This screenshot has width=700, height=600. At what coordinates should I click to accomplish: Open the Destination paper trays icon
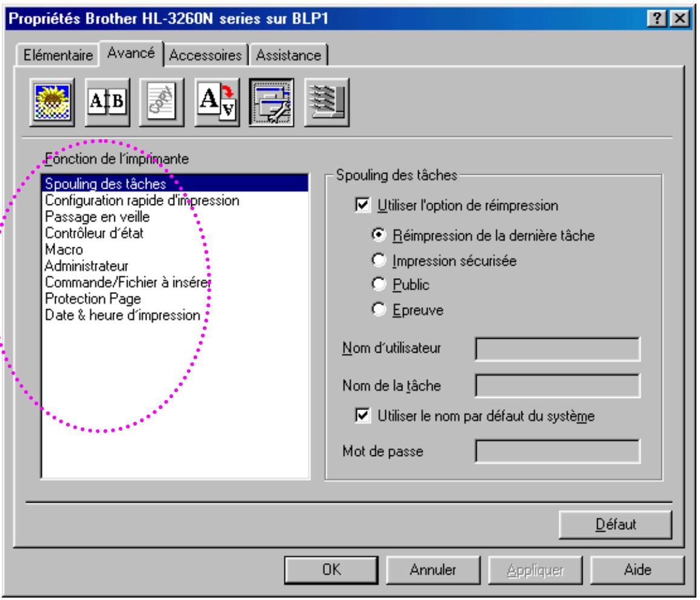coord(327,102)
